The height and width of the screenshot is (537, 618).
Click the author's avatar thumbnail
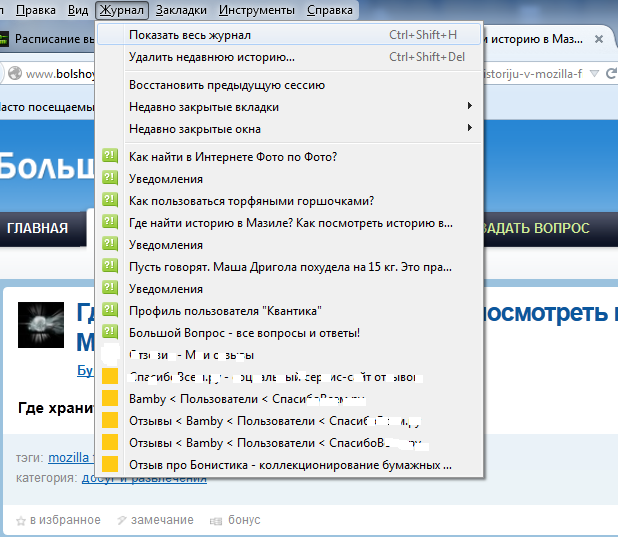click(41, 325)
